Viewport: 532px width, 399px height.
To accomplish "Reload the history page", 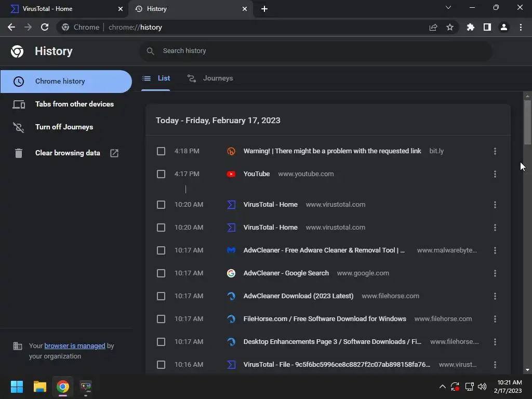I will coord(45,27).
